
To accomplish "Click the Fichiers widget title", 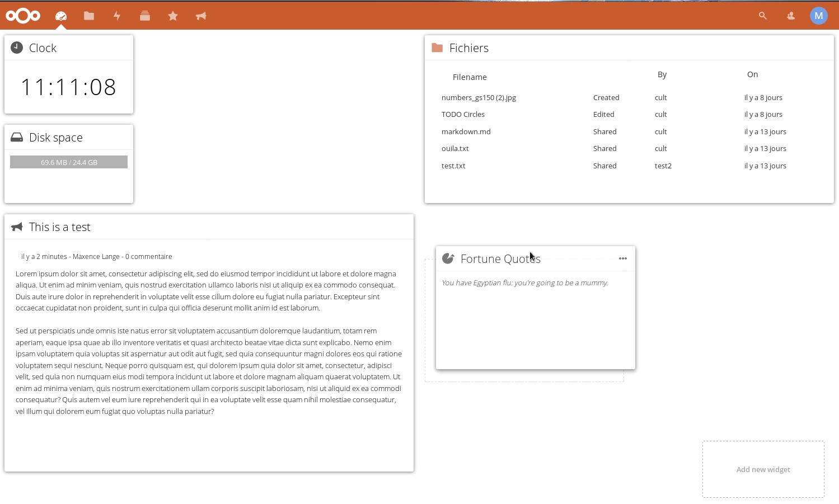I will [469, 48].
